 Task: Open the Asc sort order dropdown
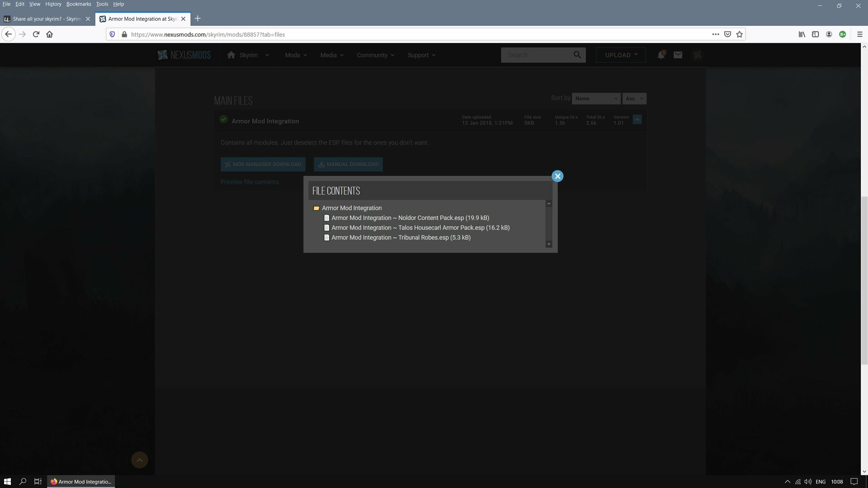click(x=634, y=99)
